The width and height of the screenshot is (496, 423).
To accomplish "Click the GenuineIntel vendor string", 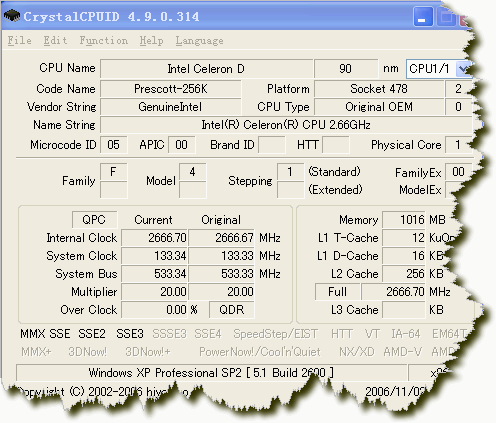I will pos(171,107).
